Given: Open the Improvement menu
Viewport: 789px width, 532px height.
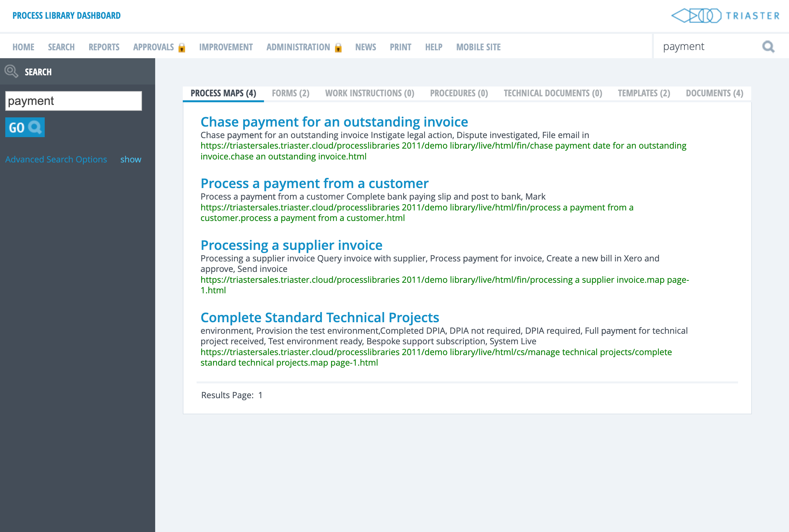Looking at the screenshot, I should (x=226, y=47).
